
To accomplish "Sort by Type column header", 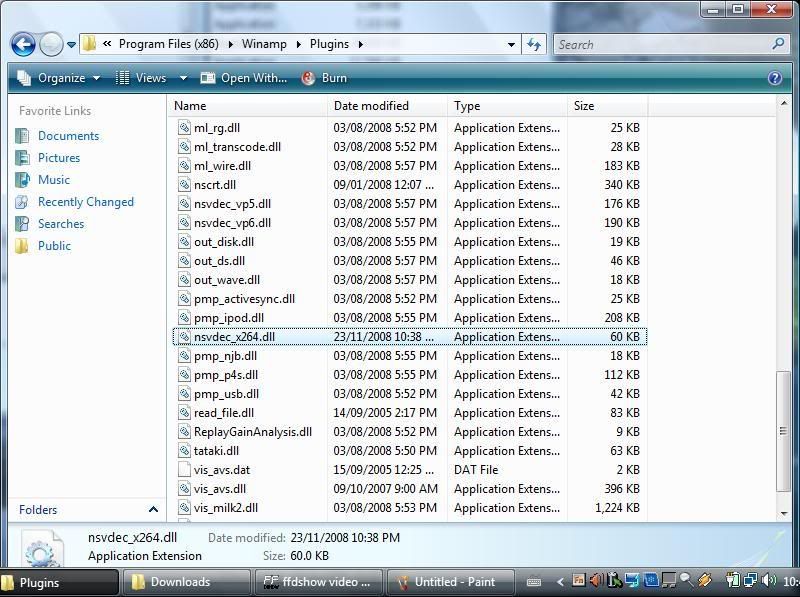I will pos(507,106).
